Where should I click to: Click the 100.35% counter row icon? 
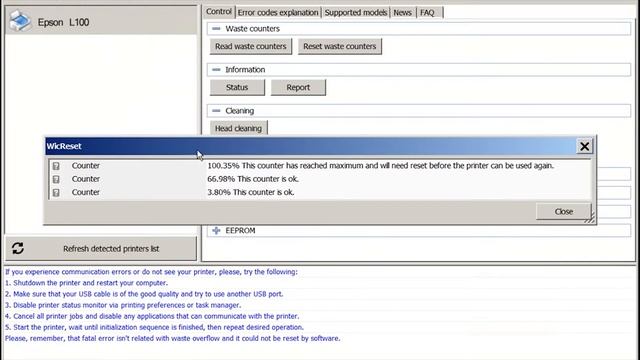(x=56, y=166)
